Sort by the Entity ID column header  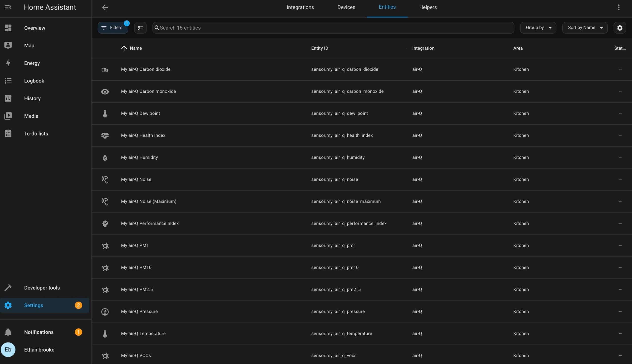click(320, 48)
